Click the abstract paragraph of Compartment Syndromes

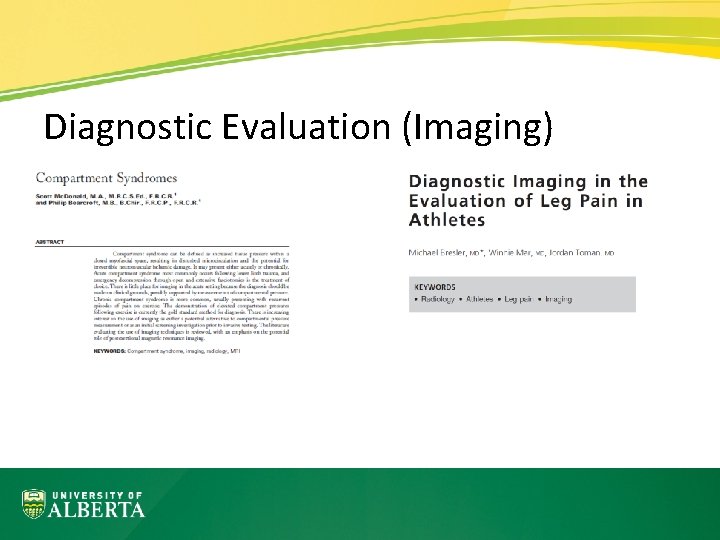coord(191,296)
